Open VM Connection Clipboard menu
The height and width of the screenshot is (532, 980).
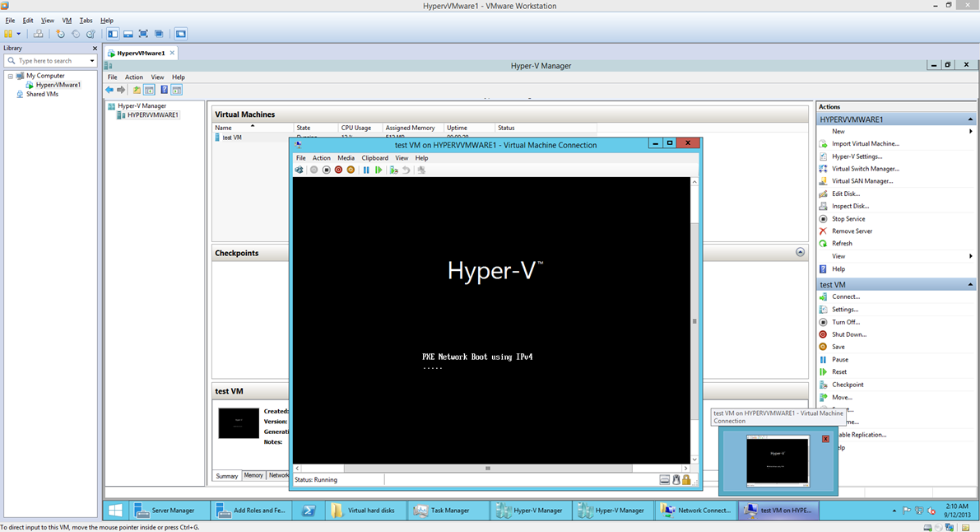pyautogui.click(x=375, y=158)
